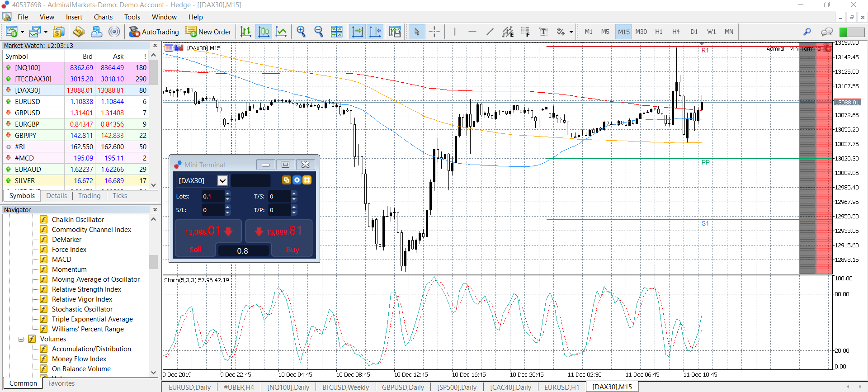Image resolution: width=868 pixels, height=392 pixels.
Task: Switch to M5 timeframe
Action: coord(605,32)
